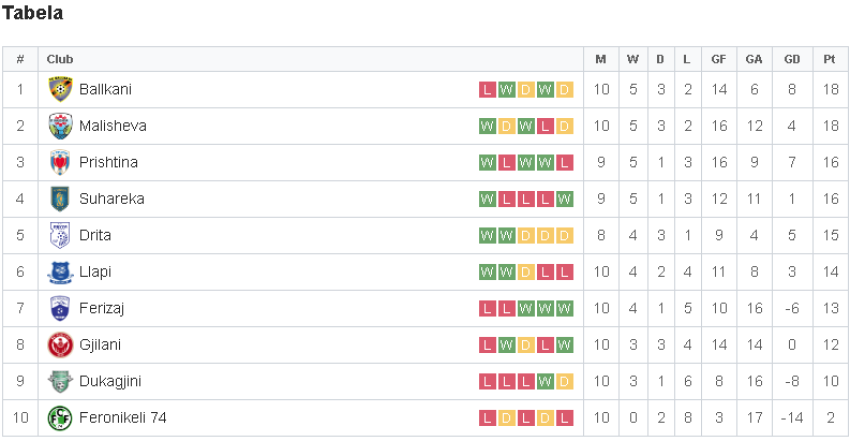Click Ballkani's first red L form badge
850x441 pixels.
point(487,89)
